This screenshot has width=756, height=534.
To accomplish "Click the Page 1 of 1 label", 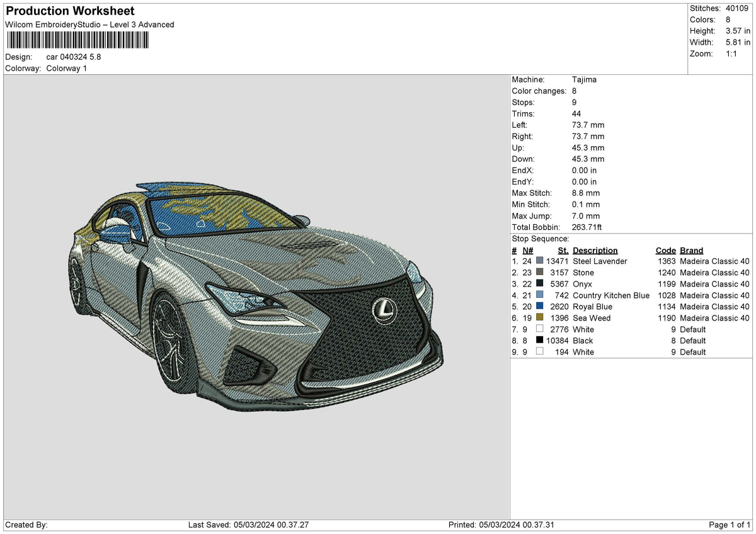I will point(730,525).
